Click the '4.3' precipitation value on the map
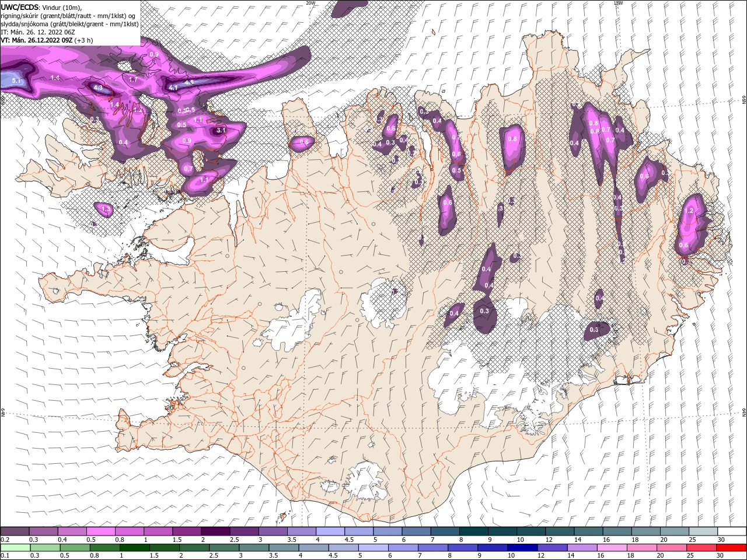 click(98, 88)
